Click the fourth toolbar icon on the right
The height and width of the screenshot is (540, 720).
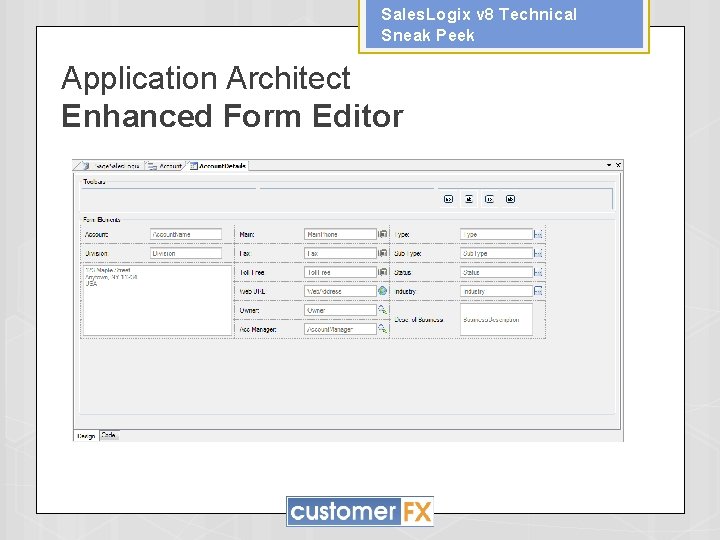click(x=510, y=199)
